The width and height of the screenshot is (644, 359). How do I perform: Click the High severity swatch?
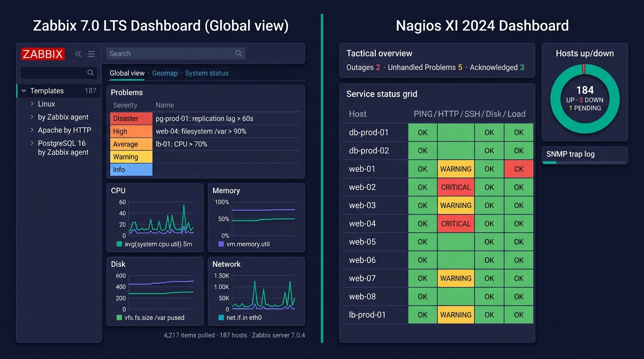[132, 131]
